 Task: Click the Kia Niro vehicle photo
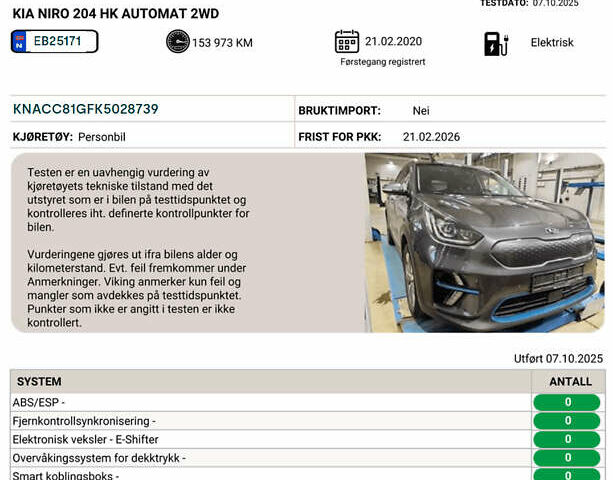click(484, 242)
